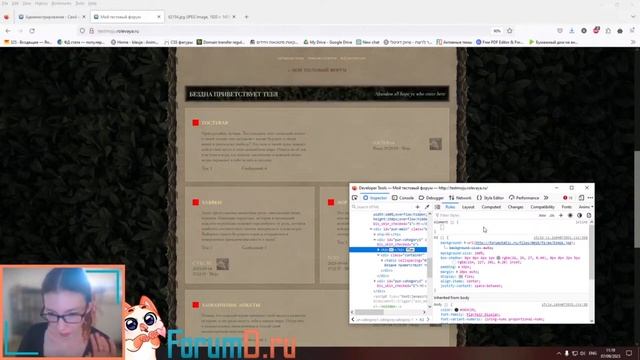This screenshot has width=640, height=360.
Task: Expand the selected node in markup tree
Action: (x=378, y=249)
